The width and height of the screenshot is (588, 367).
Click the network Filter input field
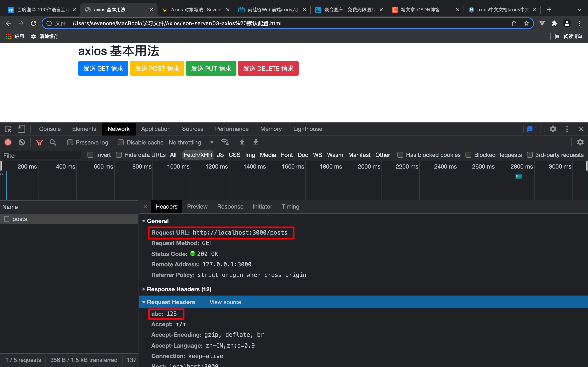point(41,155)
